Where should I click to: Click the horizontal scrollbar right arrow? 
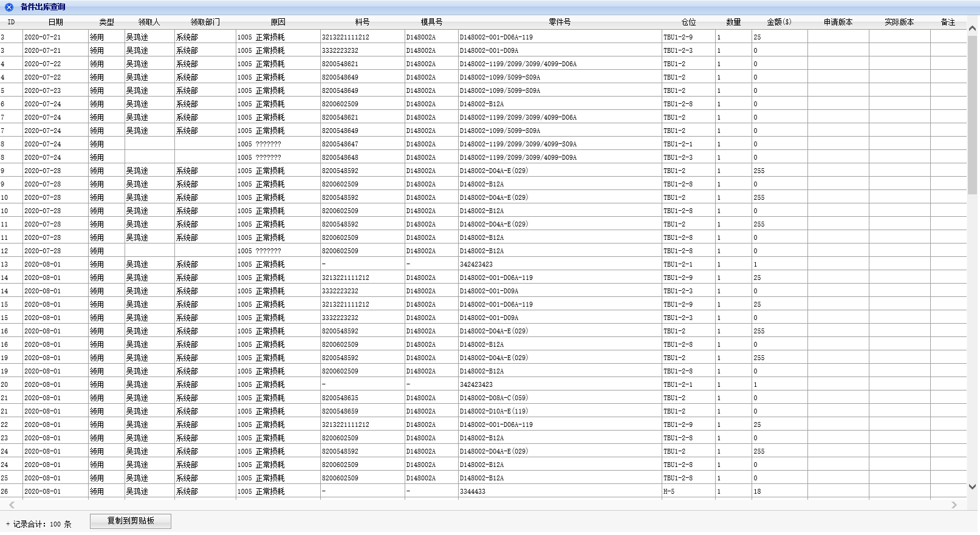954,505
